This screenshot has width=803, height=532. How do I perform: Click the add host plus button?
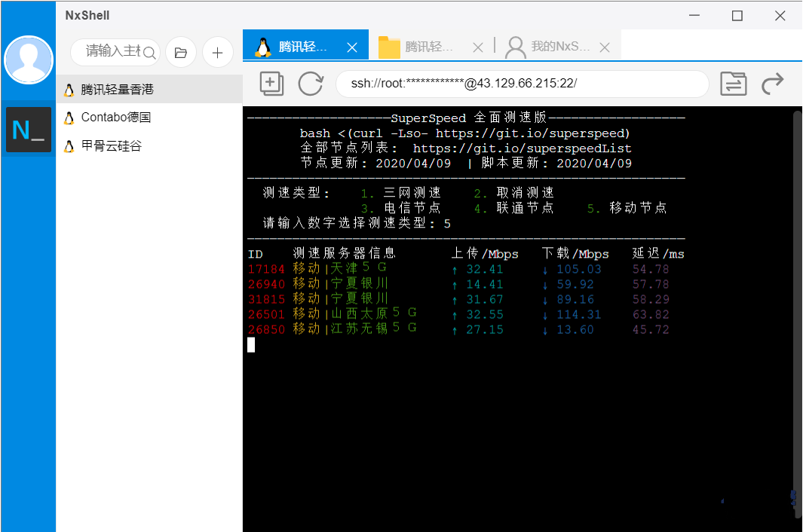218,52
